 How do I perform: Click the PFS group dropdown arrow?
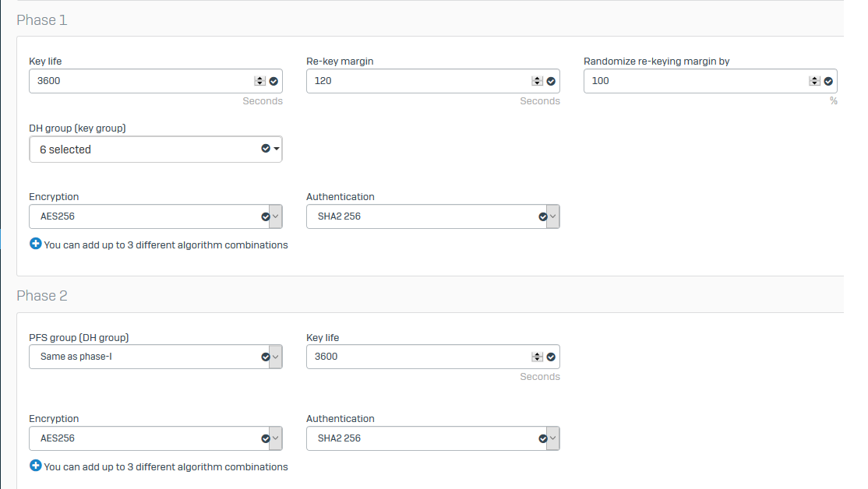[x=276, y=357]
